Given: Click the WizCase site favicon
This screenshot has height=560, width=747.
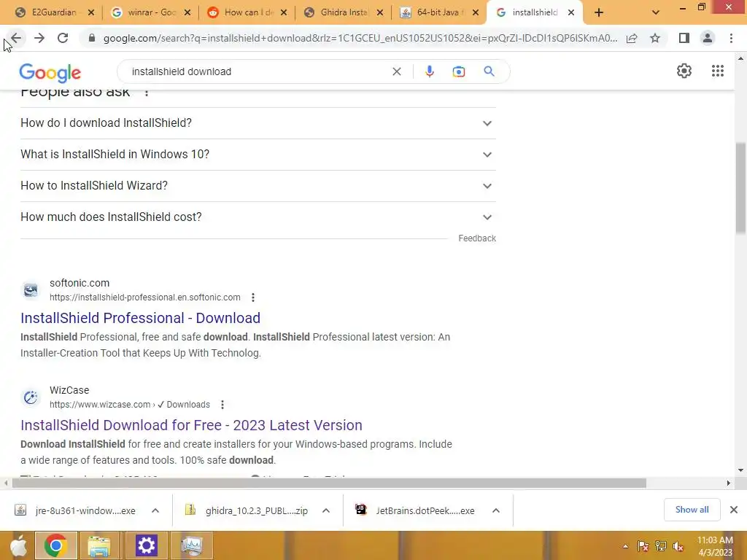Looking at the screenshot, I should pyautogui.click(x=31, y=397).
